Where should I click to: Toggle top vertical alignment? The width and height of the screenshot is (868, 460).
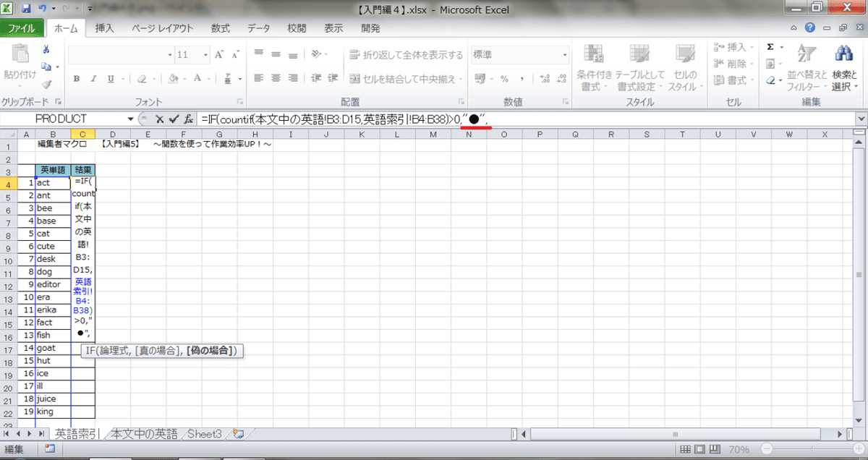pyautogui.click(x=259, y=54)
